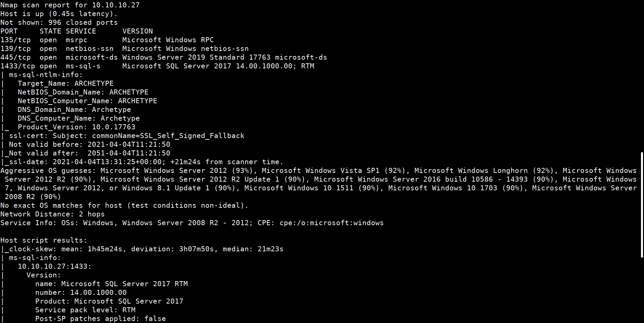This screenshot has height=323, width=644.
Task: Click the cpe:/o:microsoft:windows CPE string
Action: (x=331, y=223)
